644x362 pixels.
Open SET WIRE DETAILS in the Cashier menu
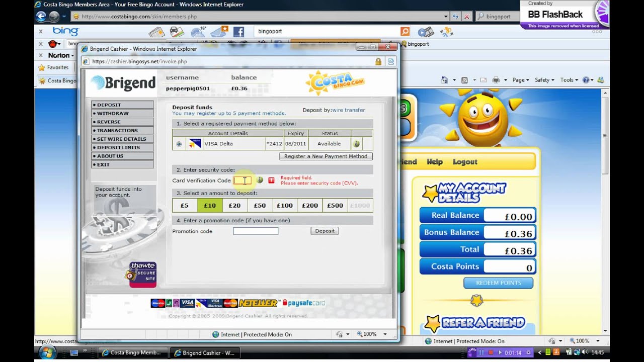(122, 139)
